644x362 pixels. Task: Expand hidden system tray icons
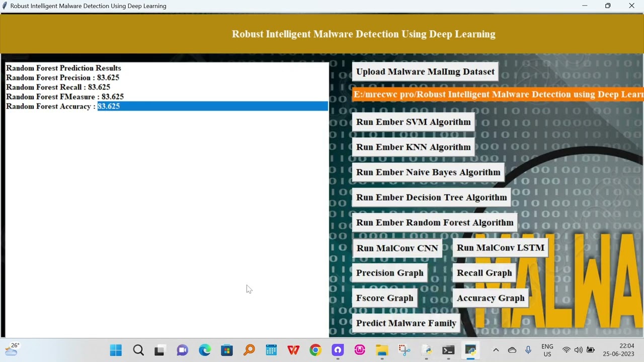coord(496,350)
